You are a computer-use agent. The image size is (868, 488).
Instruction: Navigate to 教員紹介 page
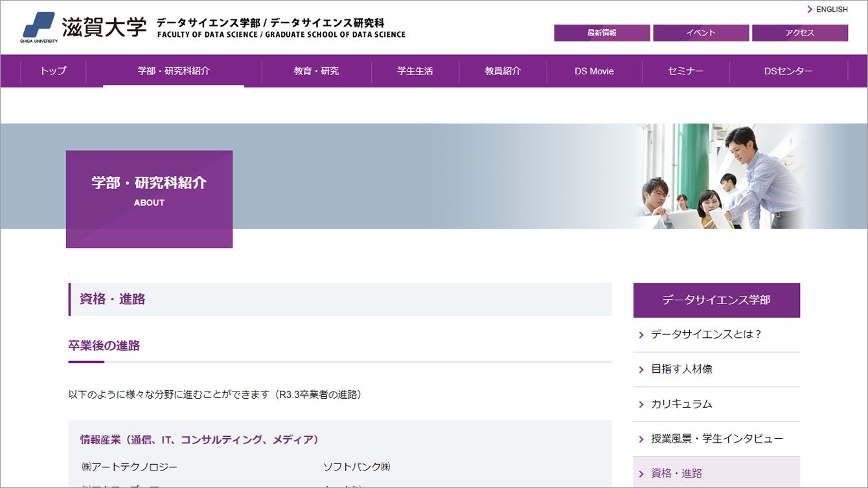point(503,71)
